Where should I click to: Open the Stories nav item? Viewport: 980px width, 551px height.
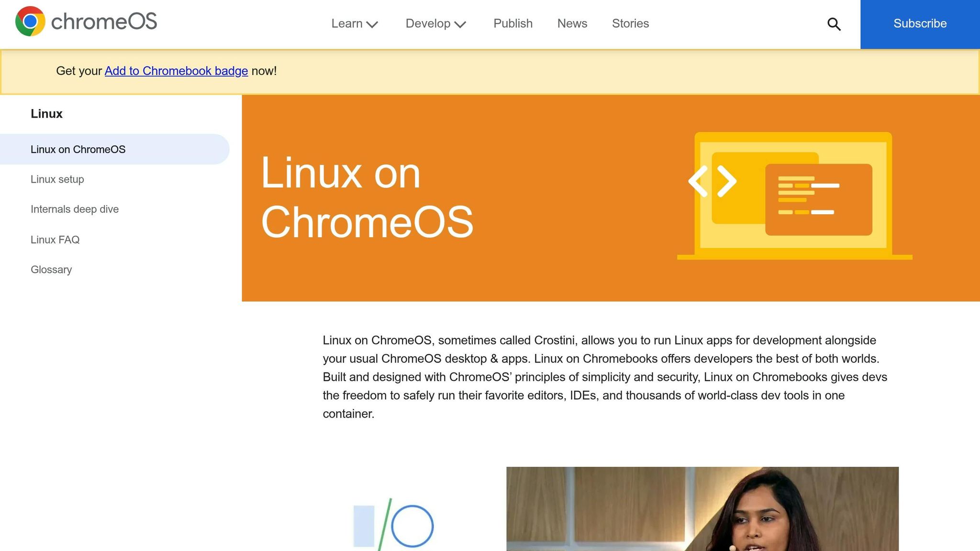[x=630, y=23]
